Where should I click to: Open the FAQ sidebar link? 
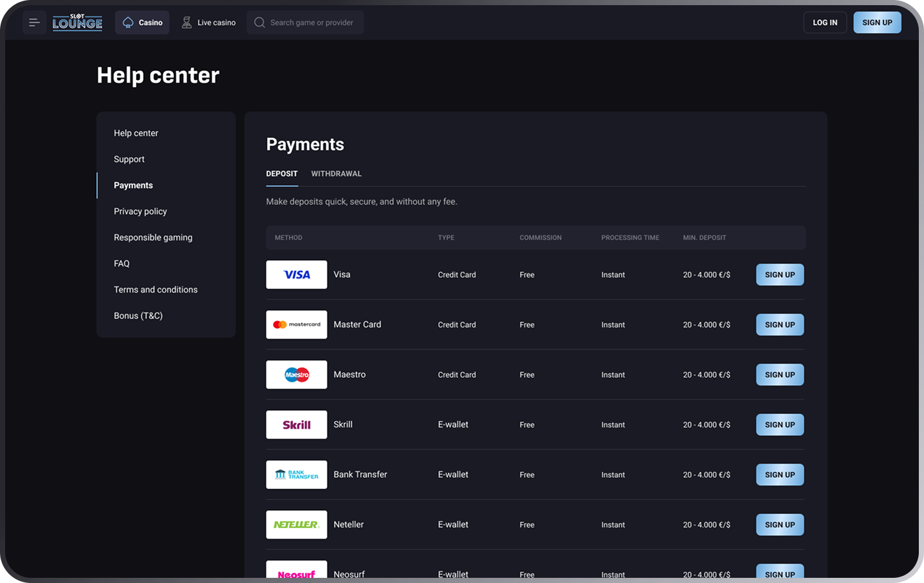point(122,263)
